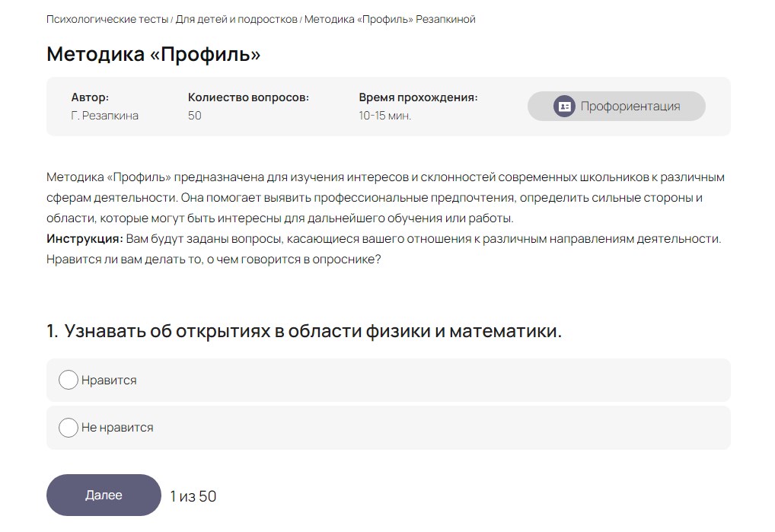Select the 'Нравится' radio button

click(x=69, y=380)
